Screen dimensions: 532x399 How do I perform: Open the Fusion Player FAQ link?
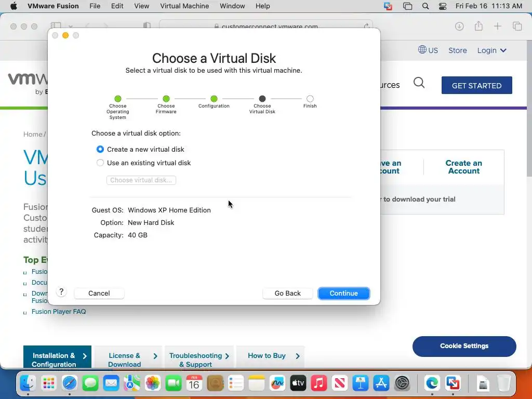tap(59, 312)
